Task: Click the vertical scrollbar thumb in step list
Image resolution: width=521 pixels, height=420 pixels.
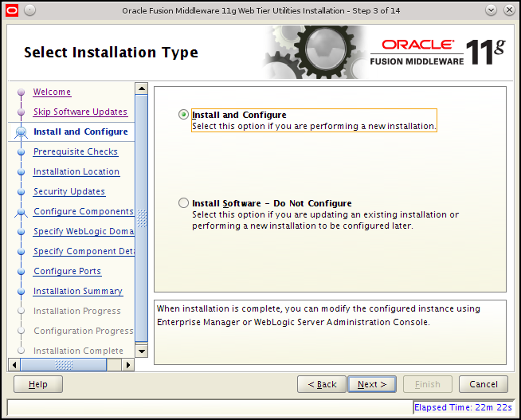Action: (142, 218)
